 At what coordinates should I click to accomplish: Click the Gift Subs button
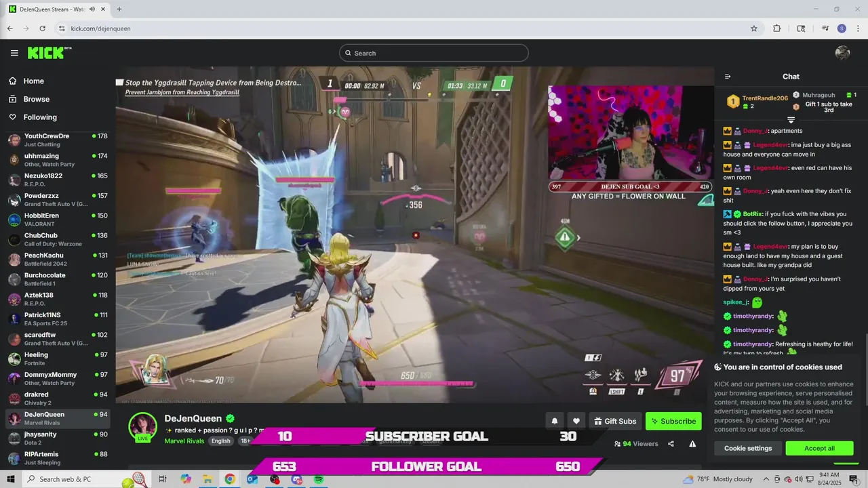pyautogui.click(x=615, y=421)
